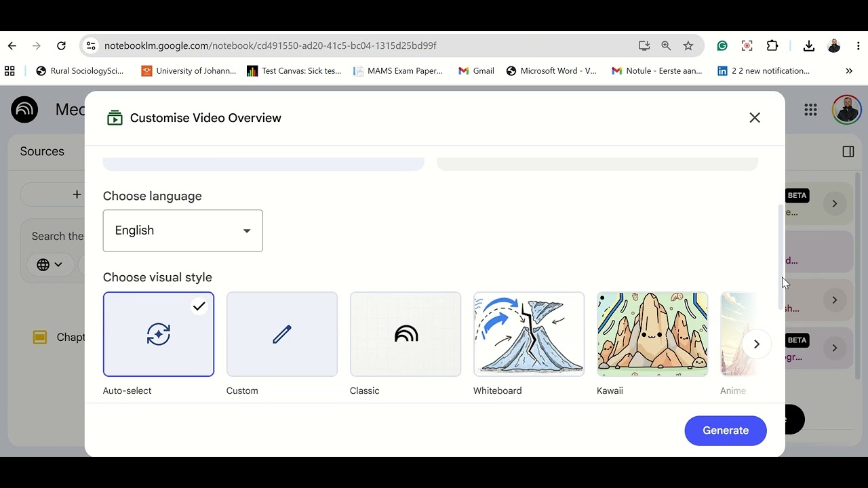Open Rural SociologySci bookmark
868x488 pixels.
80,70
